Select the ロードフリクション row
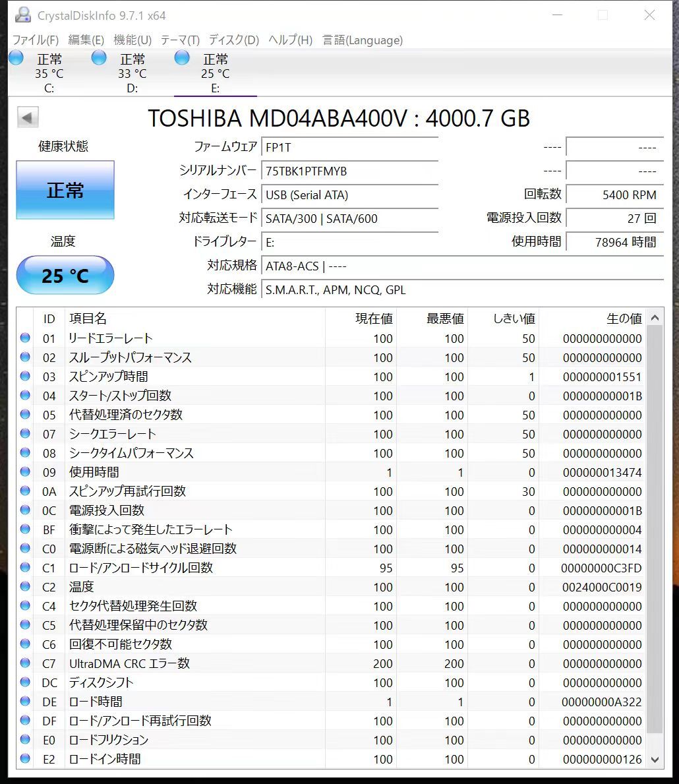The image size is (679, 784). 332,740
